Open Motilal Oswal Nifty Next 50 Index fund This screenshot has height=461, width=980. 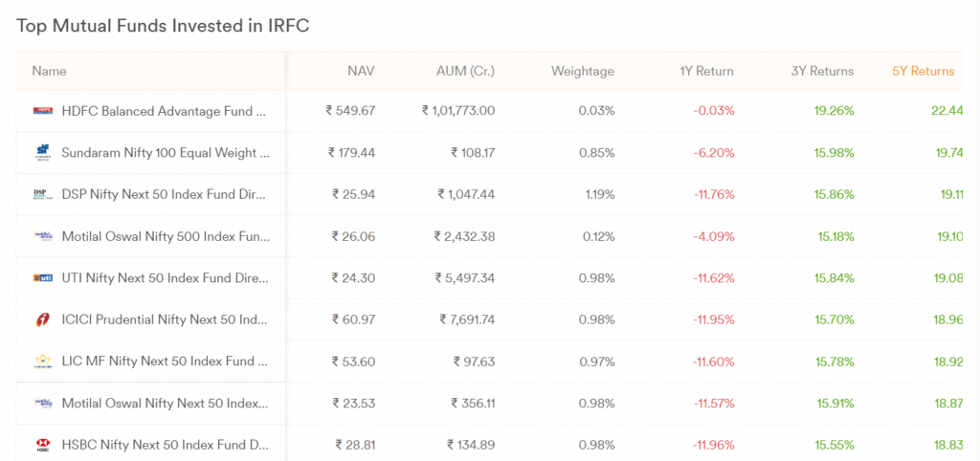pos(165,404)
